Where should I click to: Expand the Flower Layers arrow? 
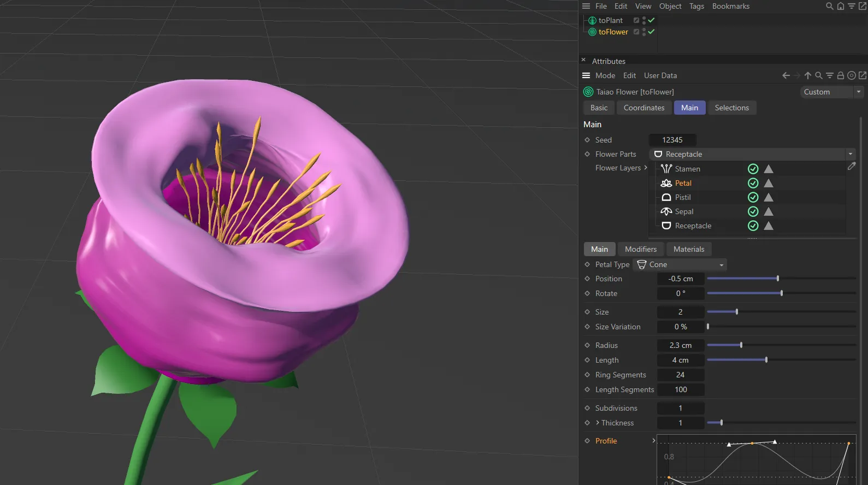click(646, 168)
